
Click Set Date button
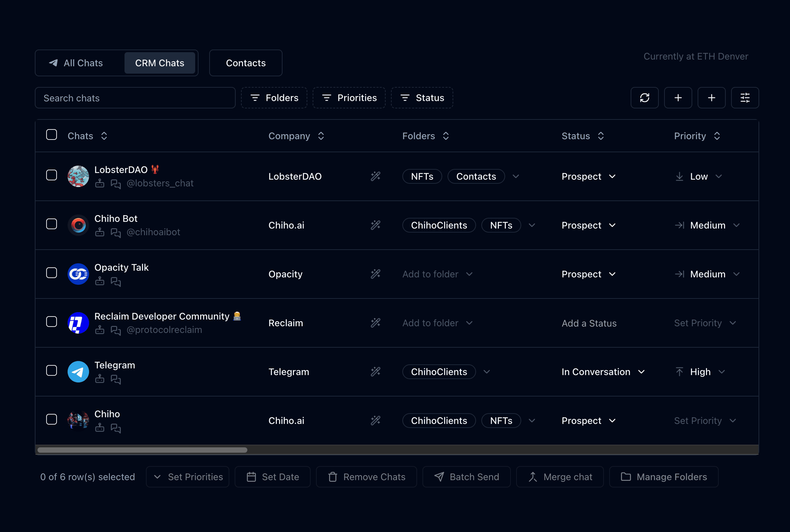pos(272,477)
